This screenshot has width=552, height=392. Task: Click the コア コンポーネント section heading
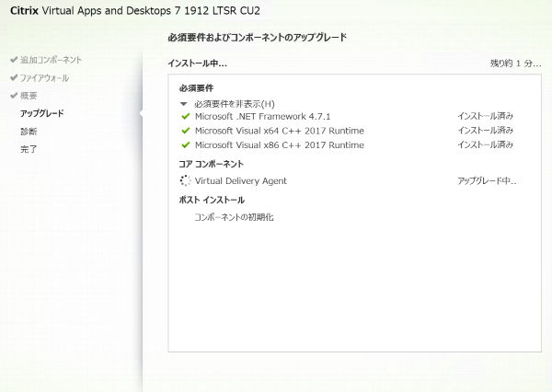212,164
